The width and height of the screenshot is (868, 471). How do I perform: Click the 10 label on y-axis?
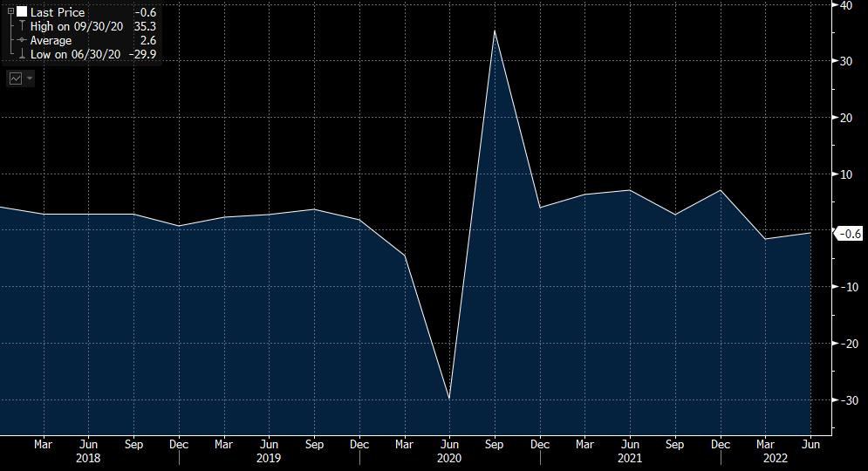pyautogui.click(x=846, y=174)
